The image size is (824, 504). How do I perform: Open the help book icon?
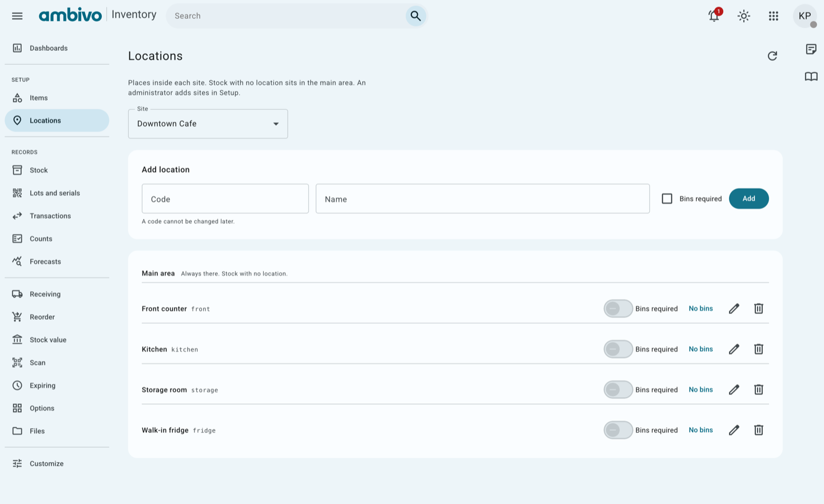[811, 77]
